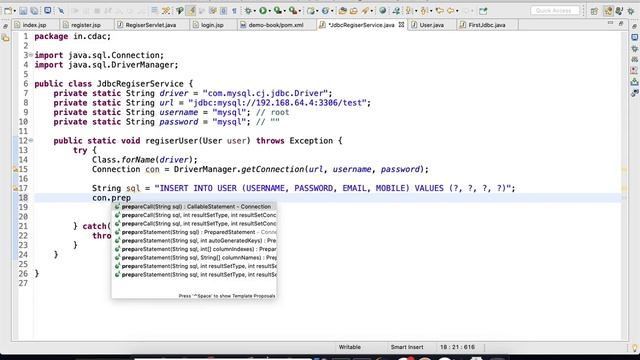Open the Run configurations dropdown arrow
640x360 pixels.
269,11
